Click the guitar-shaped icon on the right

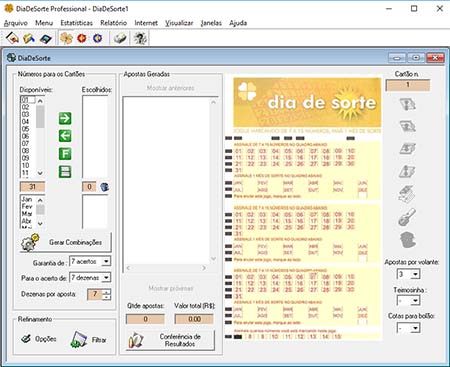[407, 217]
